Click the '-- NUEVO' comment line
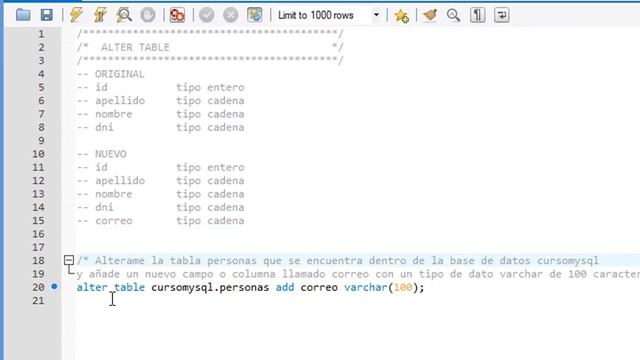The height and width of the screenshot is (360, 640). click(x=102, y=154)
